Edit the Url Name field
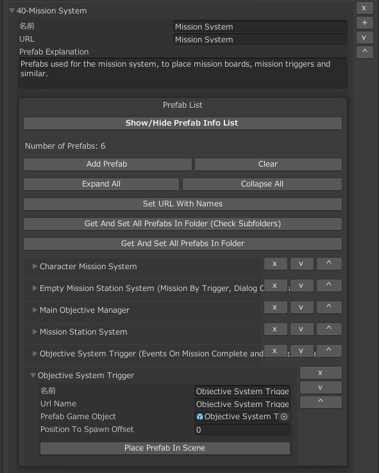This screenshot has width=379, height=473. point(242,404)
